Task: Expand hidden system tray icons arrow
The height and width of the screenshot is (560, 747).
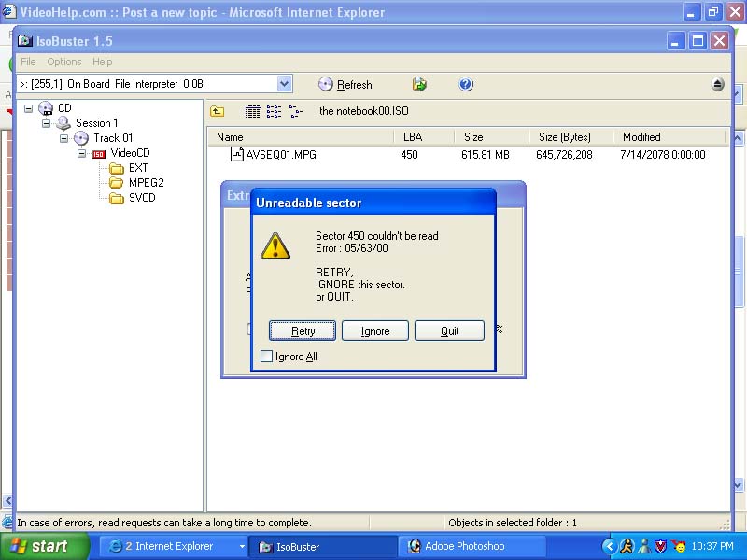Action: point(609,546)
